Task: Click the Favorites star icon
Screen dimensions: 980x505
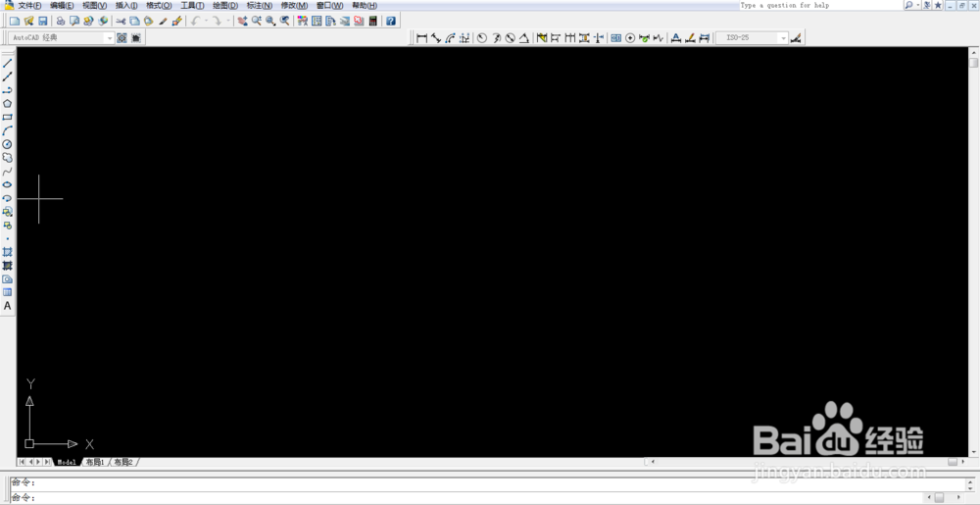Action: [938, 5]
